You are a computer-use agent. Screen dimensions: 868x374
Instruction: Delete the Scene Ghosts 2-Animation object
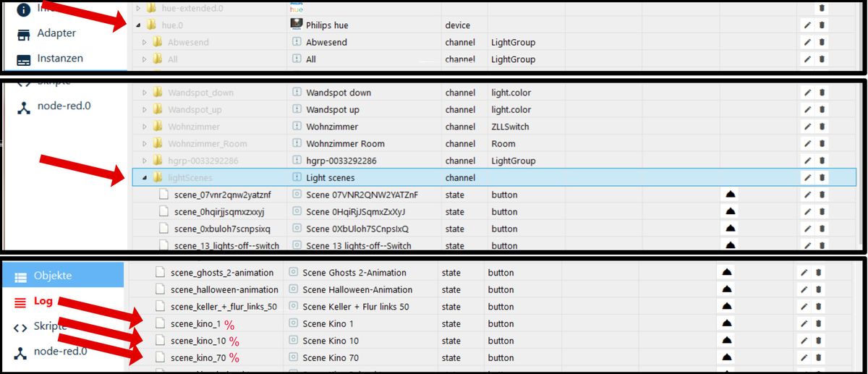[x=818, y=273]
